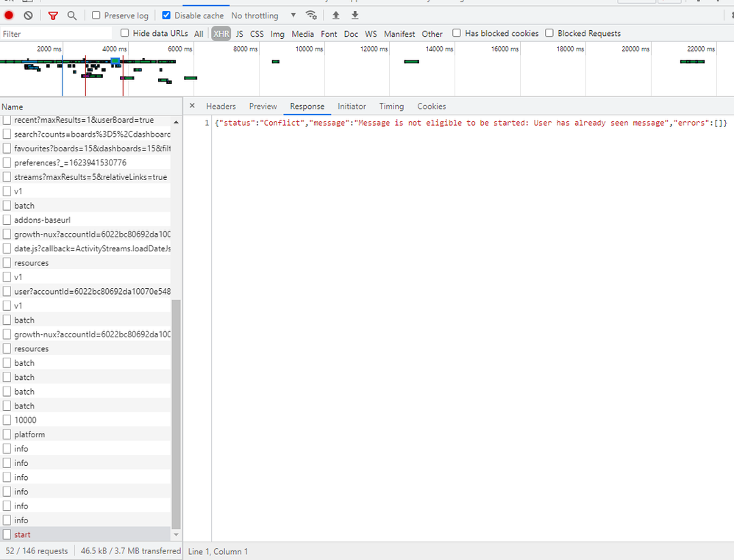Select the user?accountId request
This screenshot has height=560, width=734.
(85, 292)
